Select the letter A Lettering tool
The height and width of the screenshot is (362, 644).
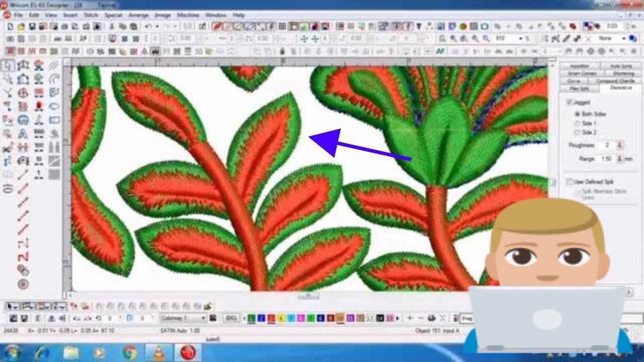pyautogui.click(x=23, y=134)
